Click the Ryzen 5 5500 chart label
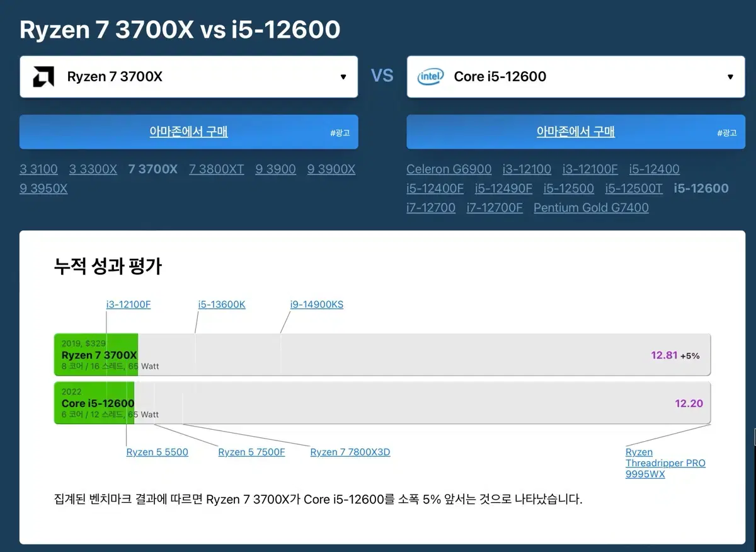The width and height of the screenshot is (756, 552). pyautogui.click(x=157, y=452)
